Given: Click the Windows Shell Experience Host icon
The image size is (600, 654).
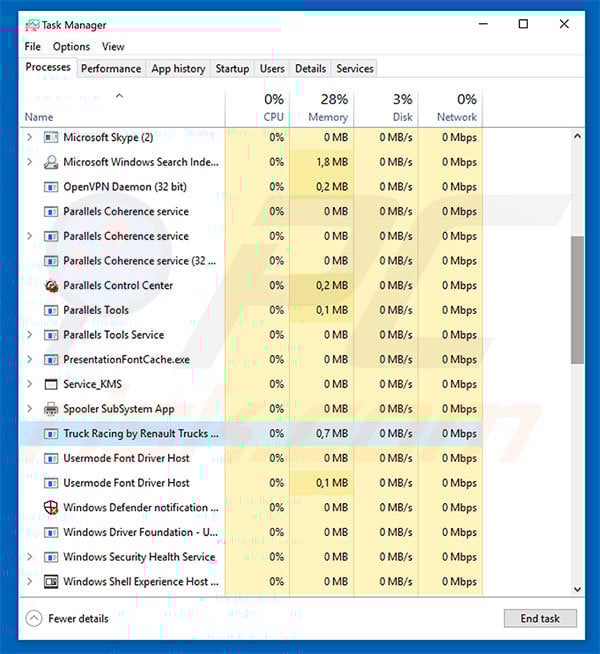Looking at the screenshot, I should pos(51,582).
